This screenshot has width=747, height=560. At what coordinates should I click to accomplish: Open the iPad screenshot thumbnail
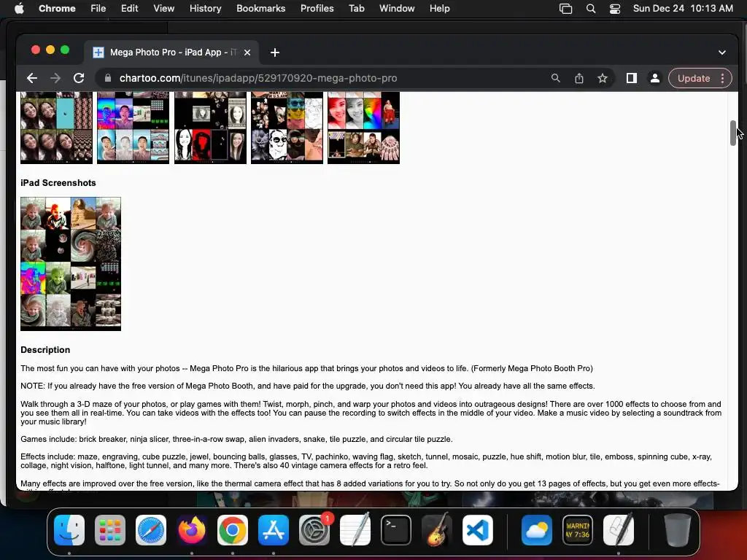tap(71, 264)
